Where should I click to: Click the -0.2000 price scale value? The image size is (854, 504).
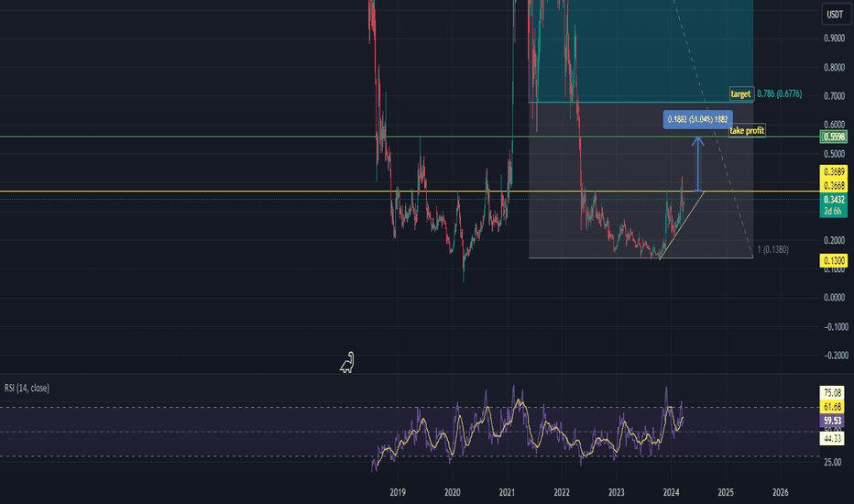(x=835, y=356)
